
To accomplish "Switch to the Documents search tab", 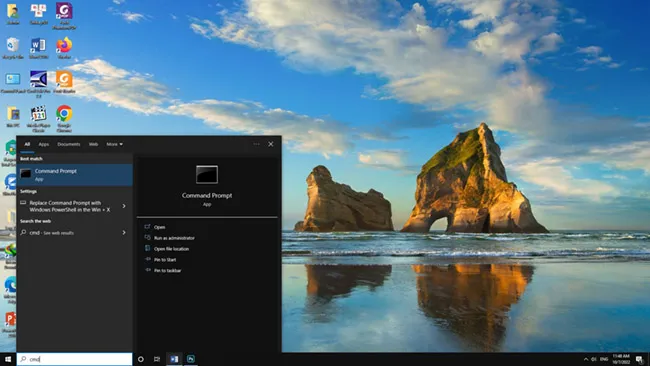I will click(69, 144).
